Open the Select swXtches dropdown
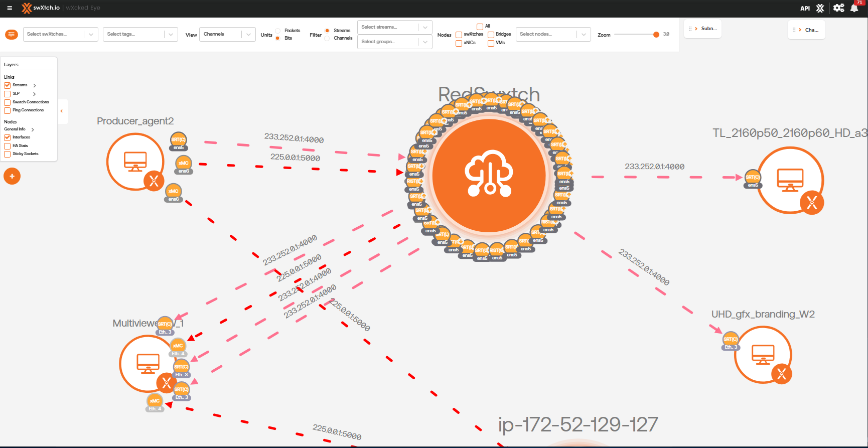The width and height of the screenshot is (868, 448). point(60,34)
